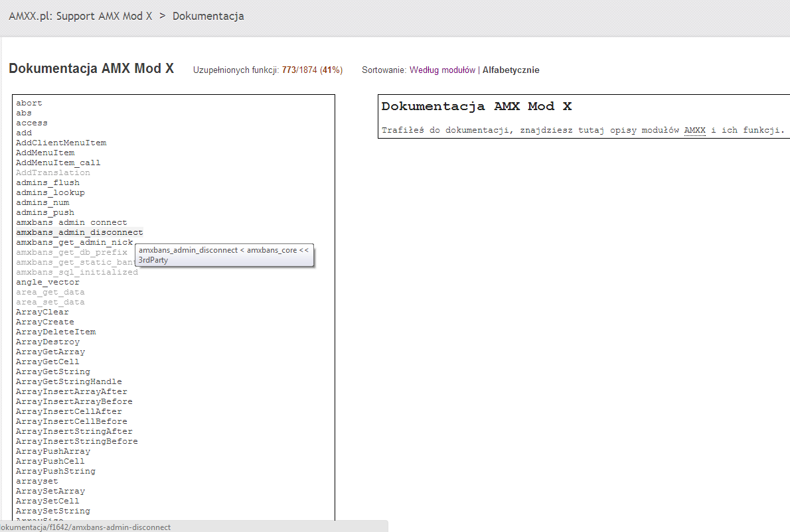Open amxbans_admin_connect entry
The width and height of the screenshot is (790, 532).
click(71, 222)
